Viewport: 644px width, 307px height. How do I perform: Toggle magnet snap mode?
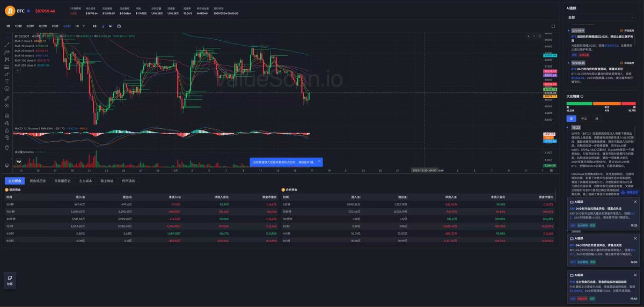point(7,115)
